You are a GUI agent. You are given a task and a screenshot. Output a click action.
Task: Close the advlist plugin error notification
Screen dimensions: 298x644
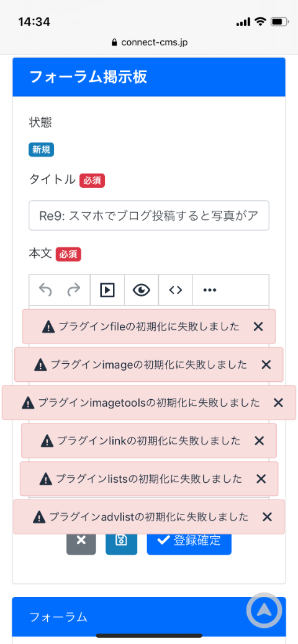[x=267, y=517]
